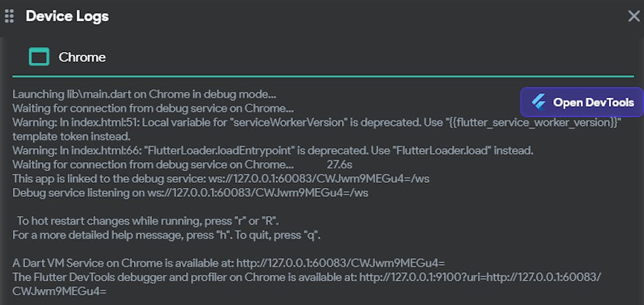Viewport: 644px width, 305px height.
Task: Click the final 'CWJwm9MEGu4=' wrapped log line
Action: [x=59, y=291]
